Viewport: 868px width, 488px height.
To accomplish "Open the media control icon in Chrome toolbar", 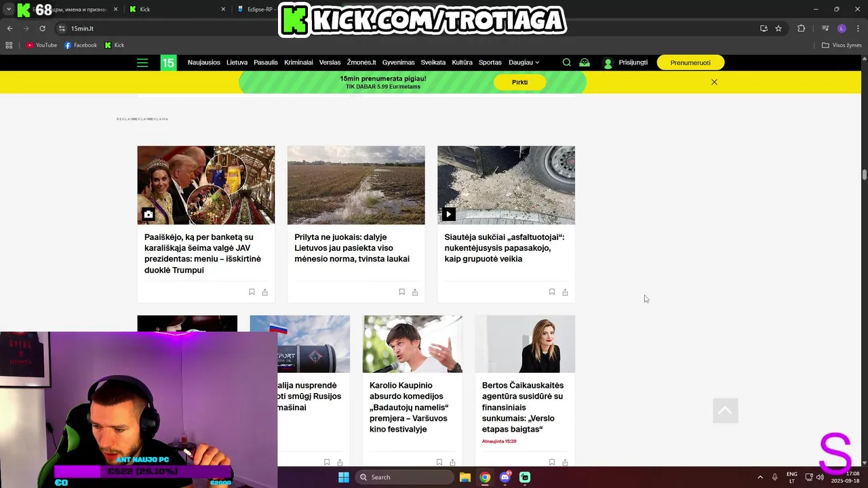I will pos(825,28).
